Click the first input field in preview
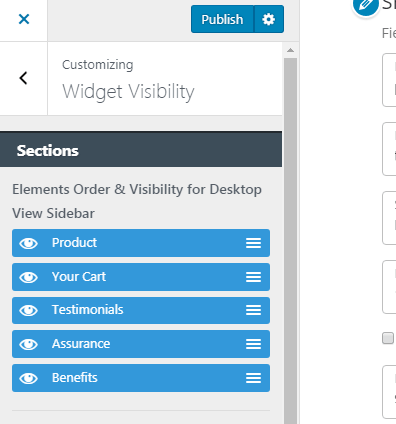 click(389, 80)
